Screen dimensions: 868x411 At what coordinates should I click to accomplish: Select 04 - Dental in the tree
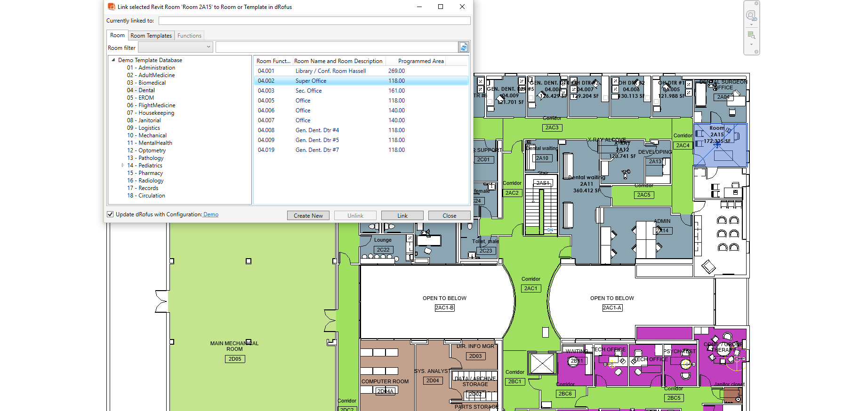140,90
